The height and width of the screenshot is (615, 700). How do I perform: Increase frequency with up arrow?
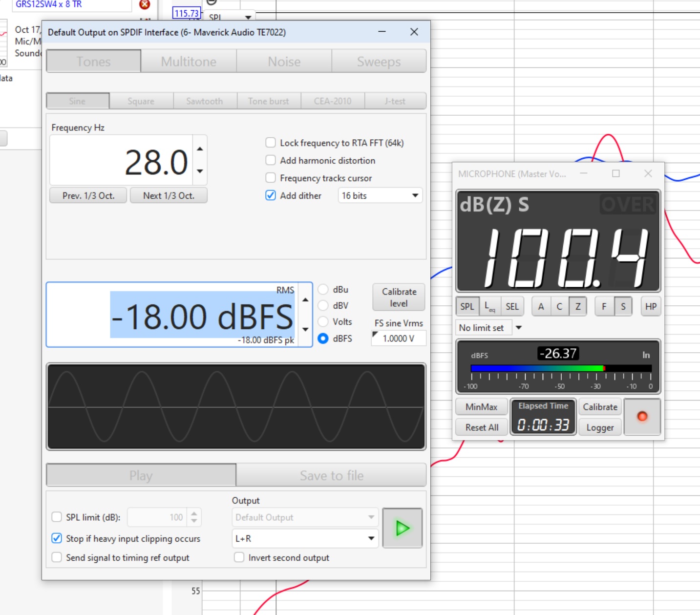tap(200, 148)
